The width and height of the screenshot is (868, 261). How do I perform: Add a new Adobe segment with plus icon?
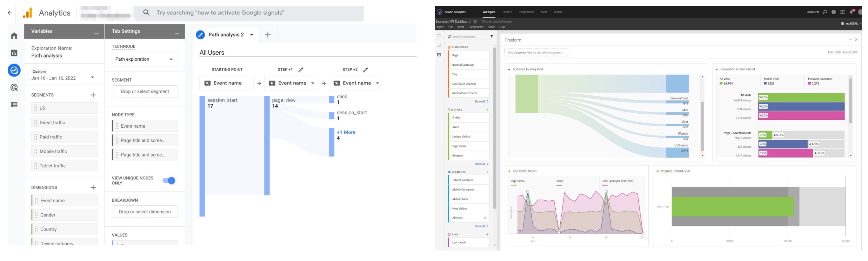pos(487,172)
